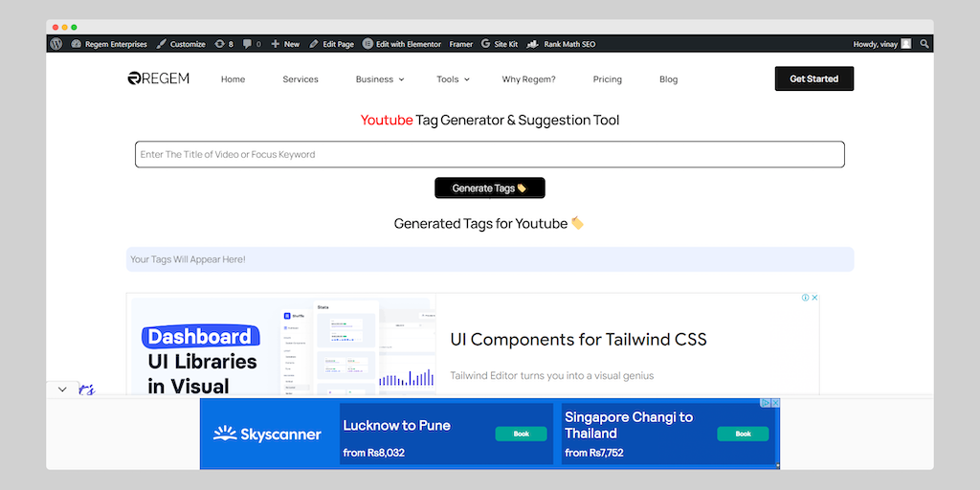Viewport: 980px width, 490px height.
Task: Go to the Home page
Action: (234, 79)
